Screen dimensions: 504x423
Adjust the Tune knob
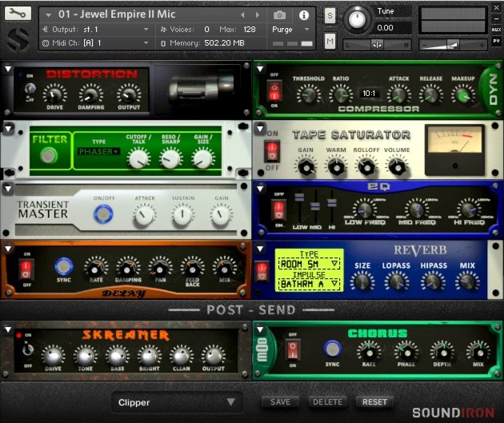(357, 19)
